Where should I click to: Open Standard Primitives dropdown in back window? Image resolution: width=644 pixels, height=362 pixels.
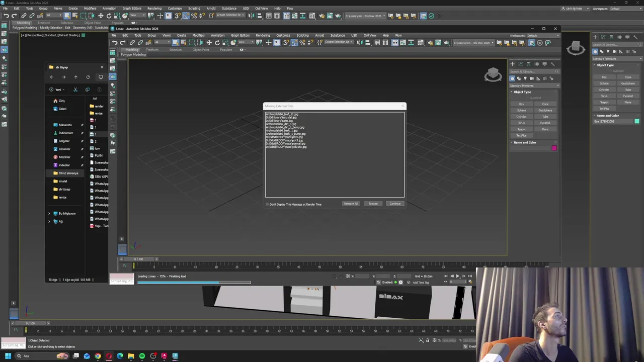pos(617,59)
